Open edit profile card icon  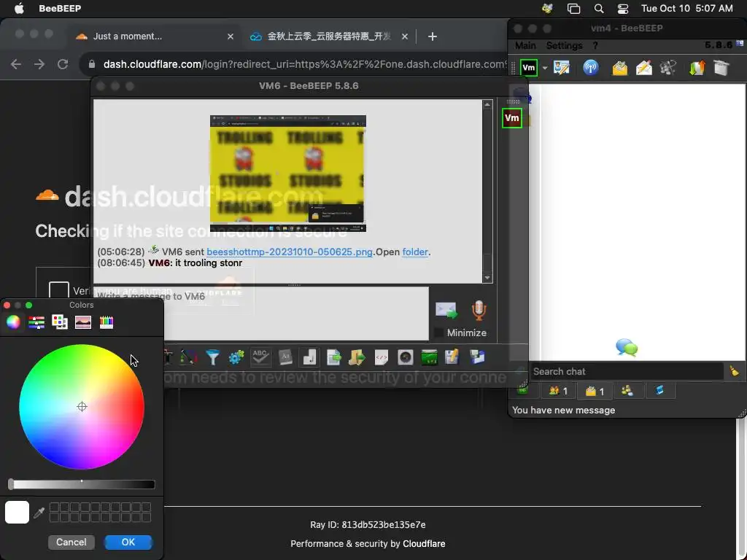coord(562,68)
